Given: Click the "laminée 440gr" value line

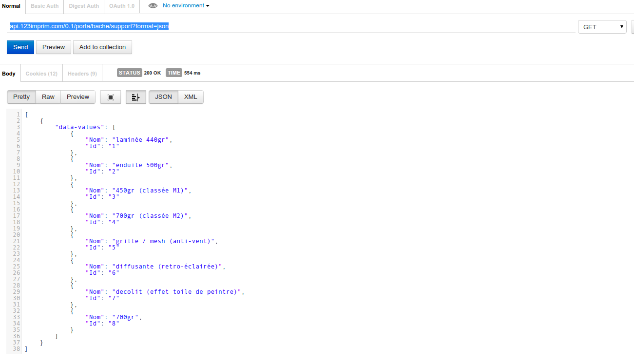Looking at the screenshot, I should [129, 140].
